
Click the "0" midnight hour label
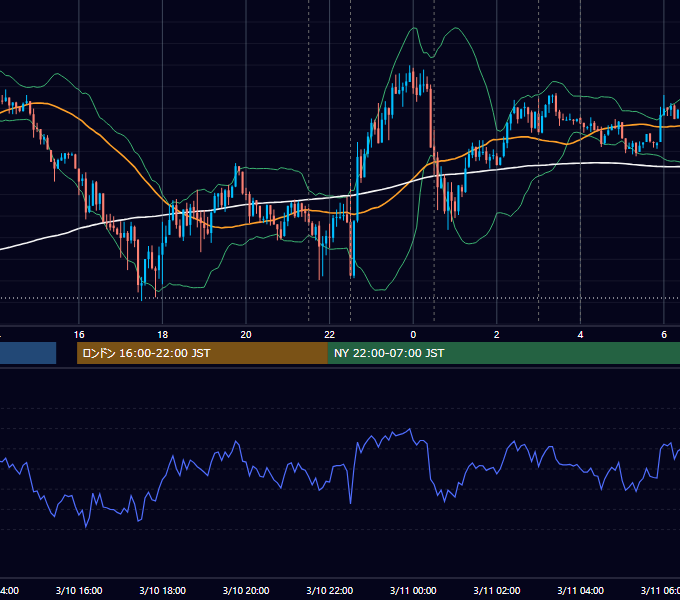point(413,334)
